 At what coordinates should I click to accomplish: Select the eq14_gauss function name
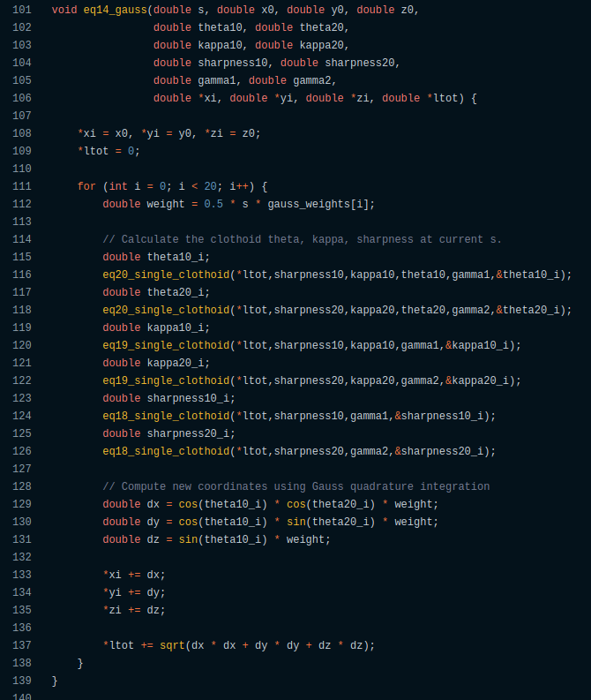click(115, 10)
